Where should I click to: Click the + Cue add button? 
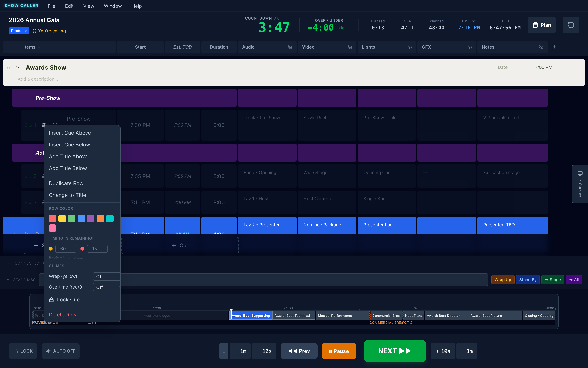click(180, 246)
